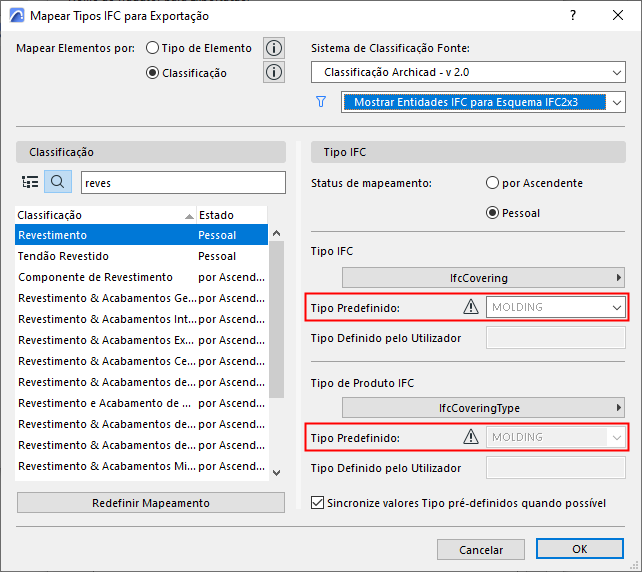Screen dimensions: 642x572
Task: Switch to tree list view icon
Action: pyautogui.click(x=30, y=182)
